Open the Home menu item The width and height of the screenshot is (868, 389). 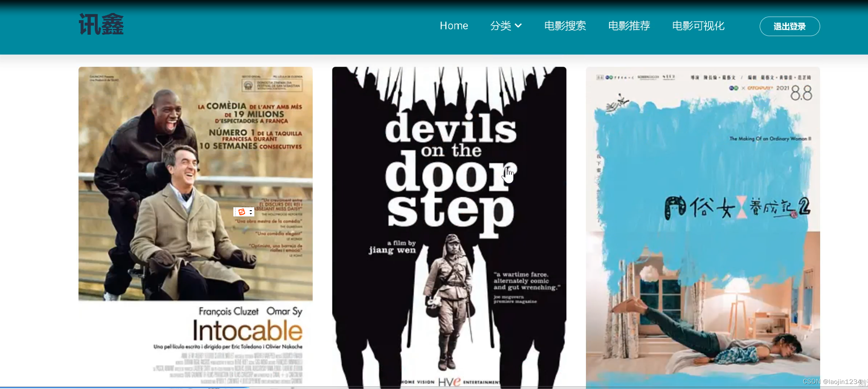pos(454,26)
